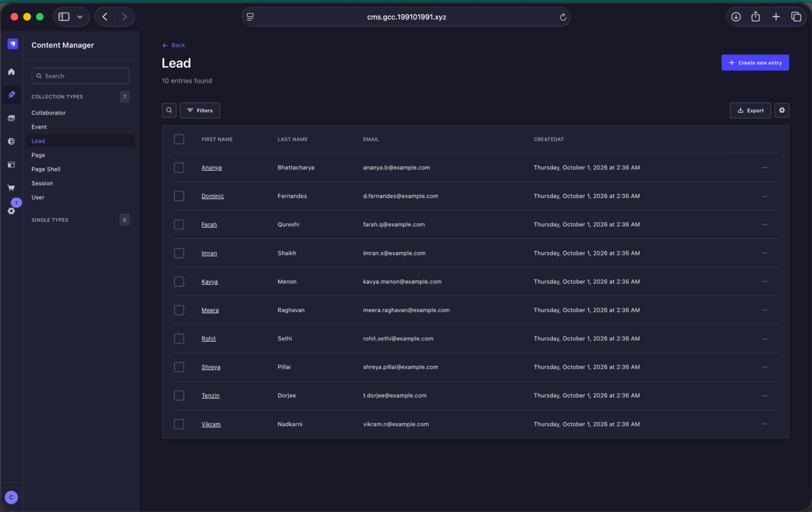
Task: Open Content-Type Builder layout icon
Action: tap(11, 165)
